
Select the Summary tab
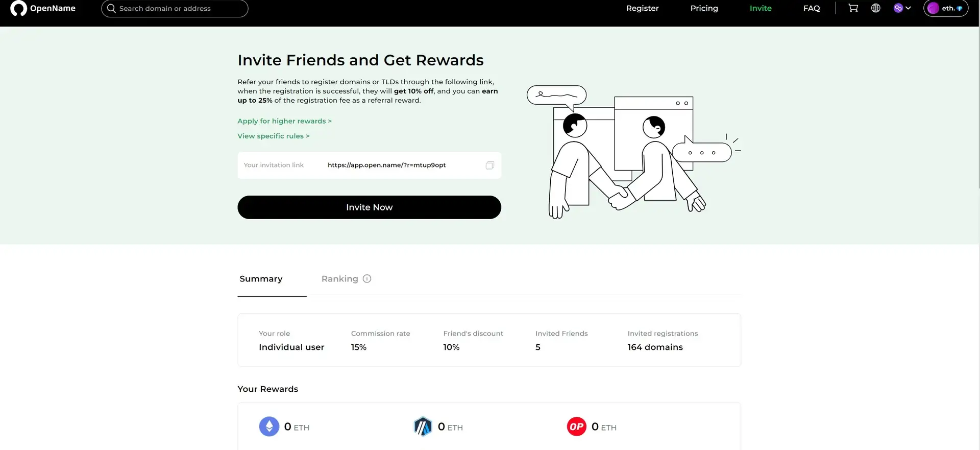pos(261,279)
